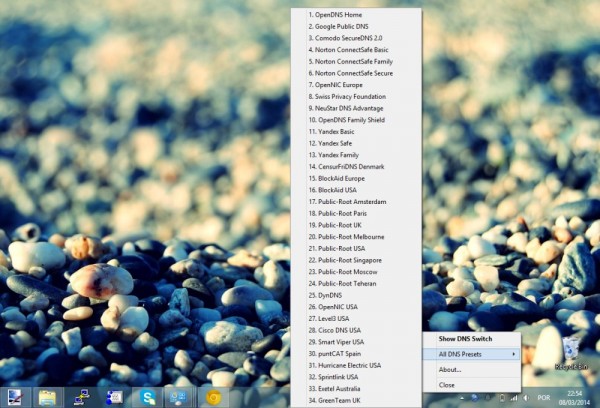Image resolution: width=600 pixels, height=408 pixels.
Task: Select 17. Public-Root Amsterdam
Action: (x=356, y=202)
